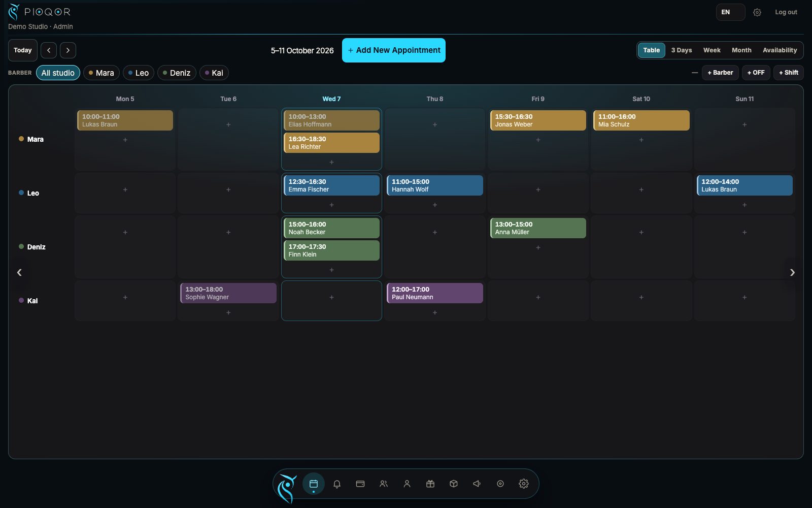Open the EN language selector
Viewport: 812px width, 508px height.
[x=730, y=12]
